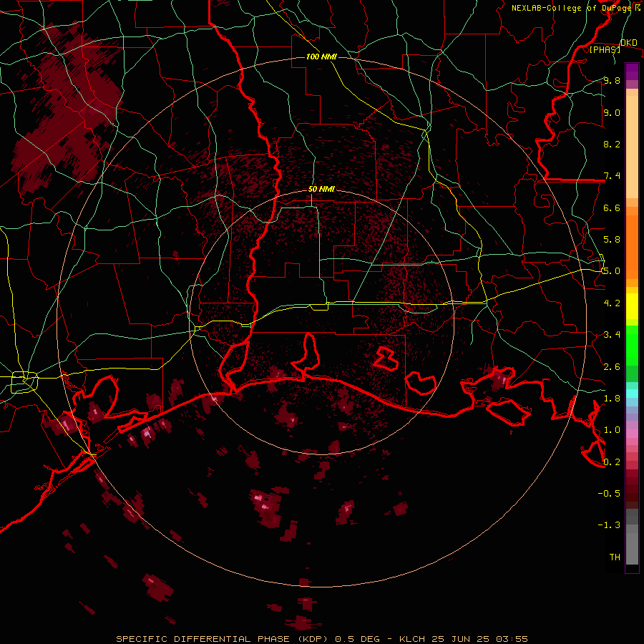Click the 0.2 scale value
644x644 pixels.
coord(612,462)
